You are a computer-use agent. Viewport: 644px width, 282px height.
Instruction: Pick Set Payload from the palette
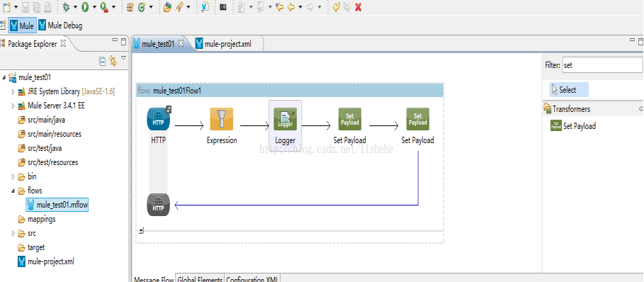pyautogui.click(x=572, y=126)
